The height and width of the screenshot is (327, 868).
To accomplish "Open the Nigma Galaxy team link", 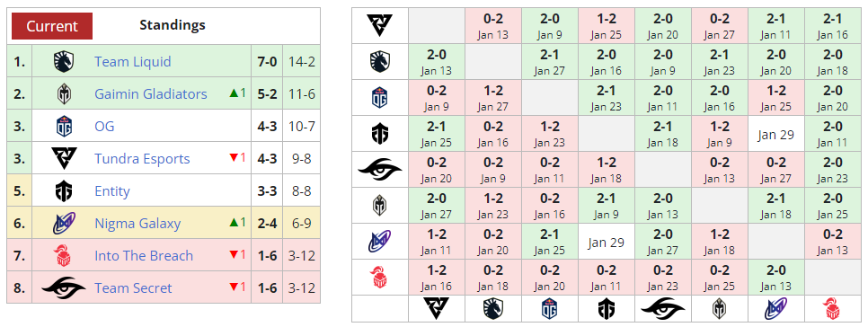I will (137, 224).
